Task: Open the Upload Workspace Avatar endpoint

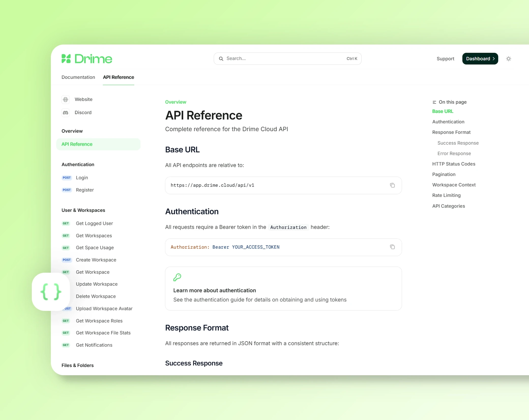Action: (104, 308)
